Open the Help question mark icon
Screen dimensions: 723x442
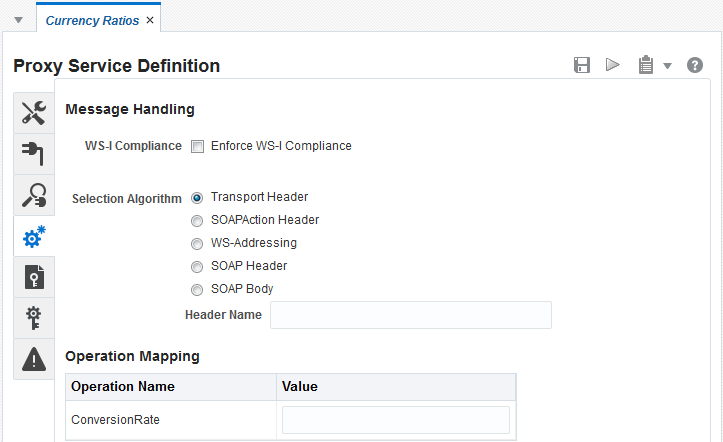tap(695, 65)
